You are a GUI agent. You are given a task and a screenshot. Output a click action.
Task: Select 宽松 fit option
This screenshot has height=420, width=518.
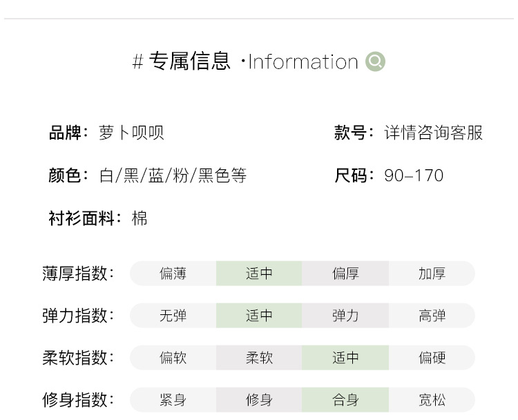432,400
